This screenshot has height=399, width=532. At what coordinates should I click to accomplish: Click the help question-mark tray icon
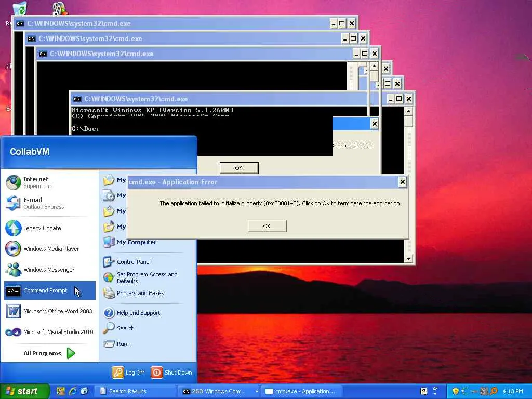(423, 391)
